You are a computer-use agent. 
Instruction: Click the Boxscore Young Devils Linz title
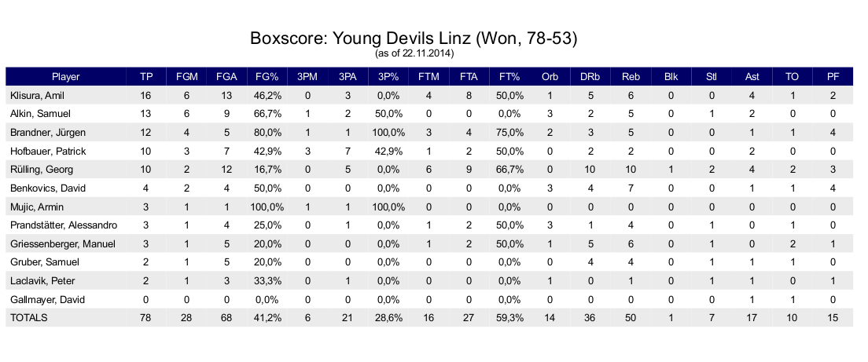[414, 38]
